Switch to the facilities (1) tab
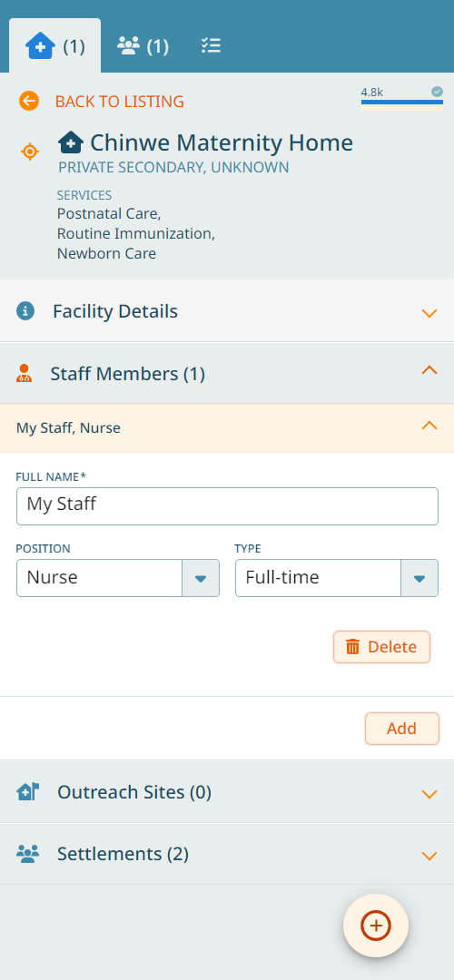 point(55,46)
